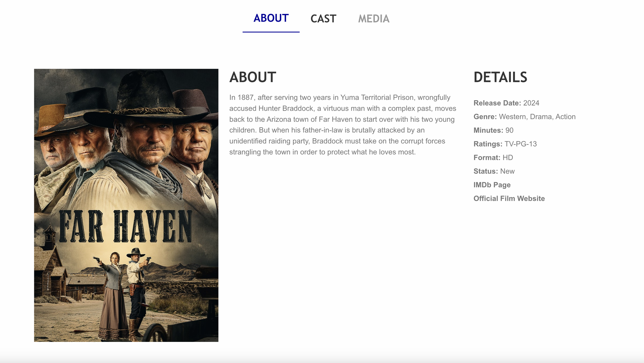Click the Western, Drama, Action text
Image resolution: width=644 pixels, height=363 pixels.
pos(537,117)
